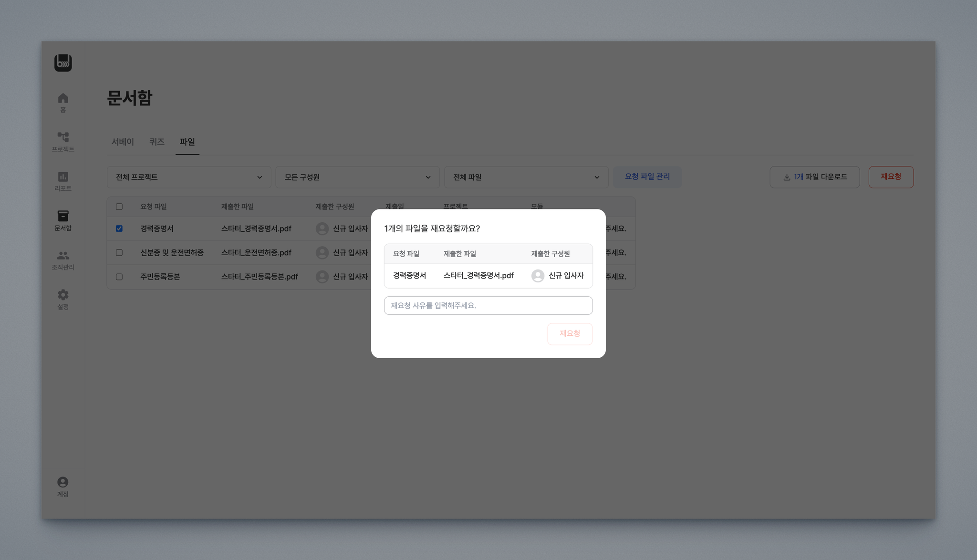Click 재요청 button in the dialog
977x560 pixels.
point(570,333)
